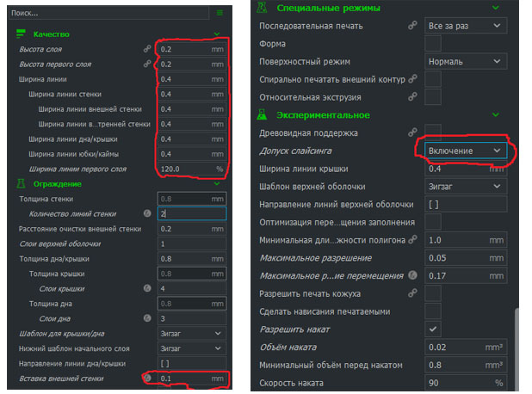Click Ширина линии юбки/каймы value field
532x394 pixels.
point(192,154)
